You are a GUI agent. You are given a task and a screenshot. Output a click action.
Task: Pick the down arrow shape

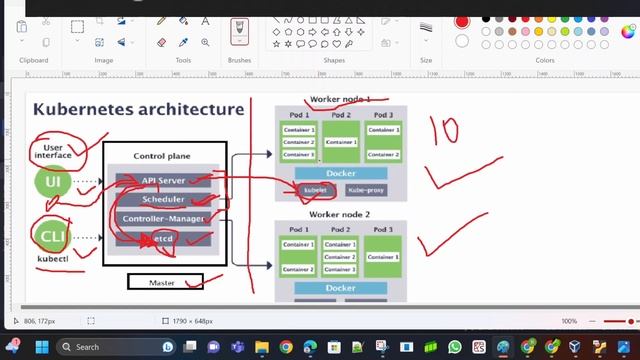[x=349, y=32]
